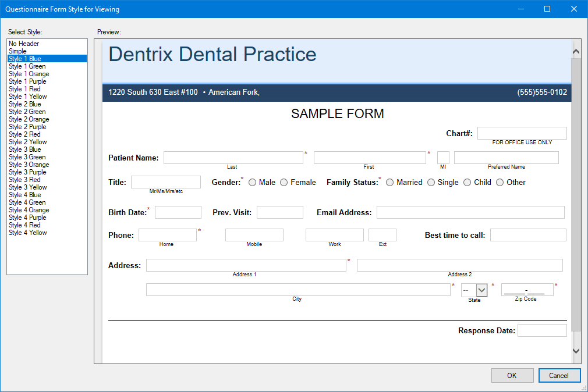This screenshot has height=392, width=588.
Task: Click the preview scroll down arrow
Action: [576, 351]
